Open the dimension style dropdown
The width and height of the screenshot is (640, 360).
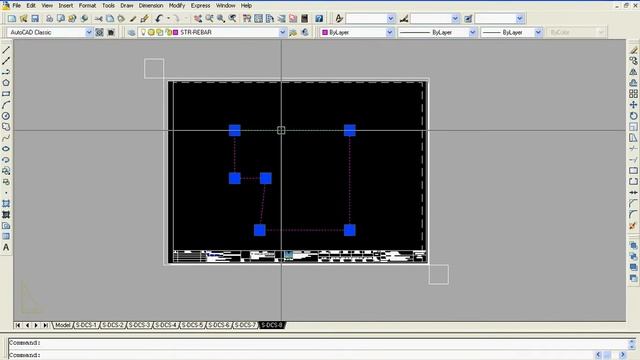(455, 18)
